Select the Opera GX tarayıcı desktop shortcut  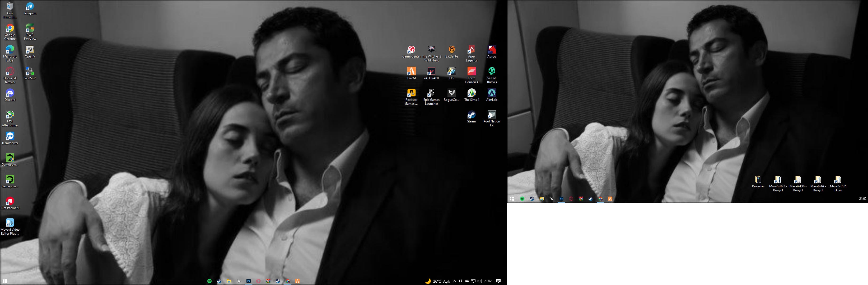tap(10, 75)
